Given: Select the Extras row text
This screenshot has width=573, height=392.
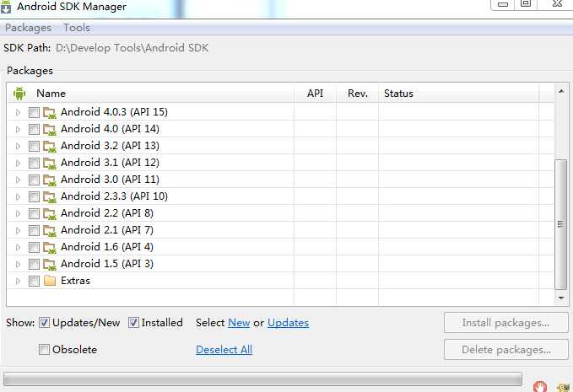Looking at the screenshot, I should tap(75, 281).
